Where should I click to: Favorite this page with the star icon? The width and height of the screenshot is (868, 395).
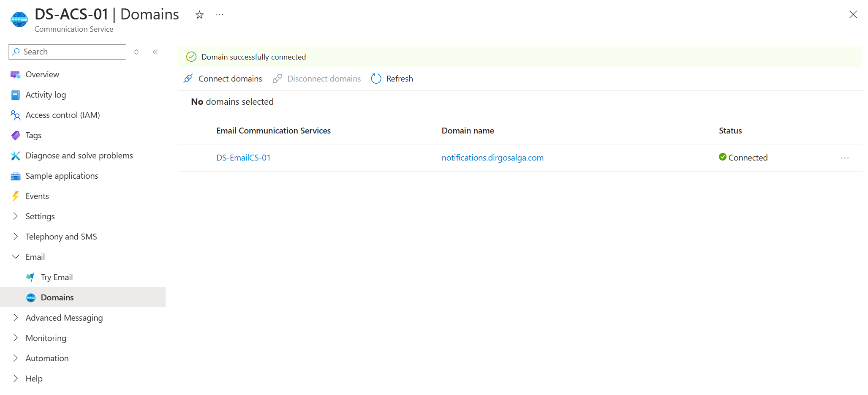(199, 15)
